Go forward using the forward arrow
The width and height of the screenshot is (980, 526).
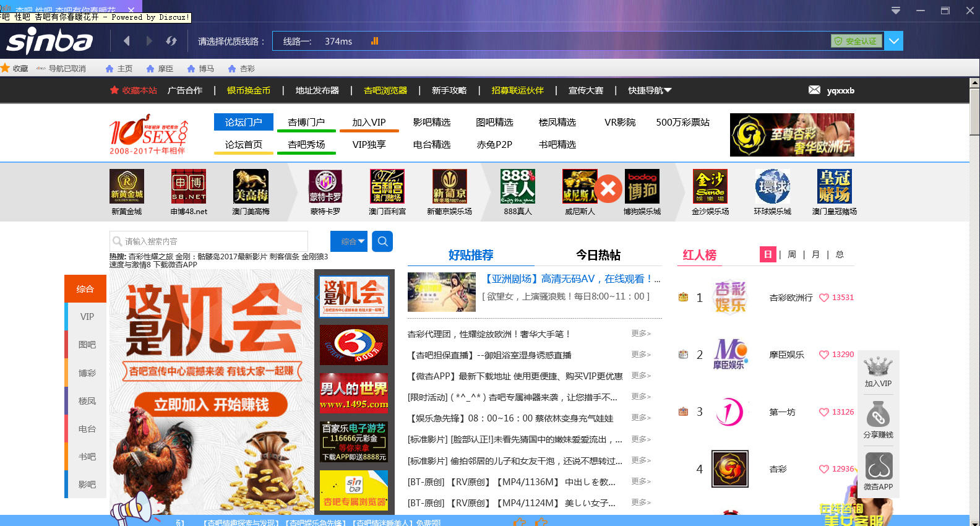coord(149,41)
